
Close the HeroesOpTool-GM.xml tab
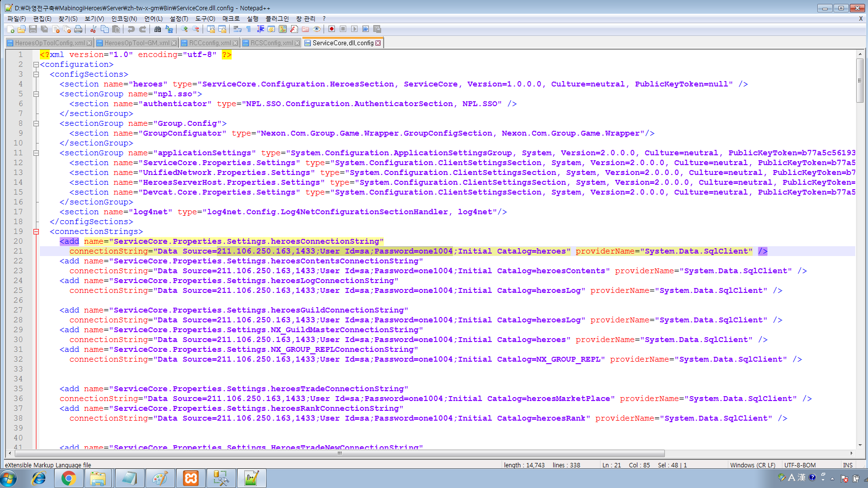174,43
